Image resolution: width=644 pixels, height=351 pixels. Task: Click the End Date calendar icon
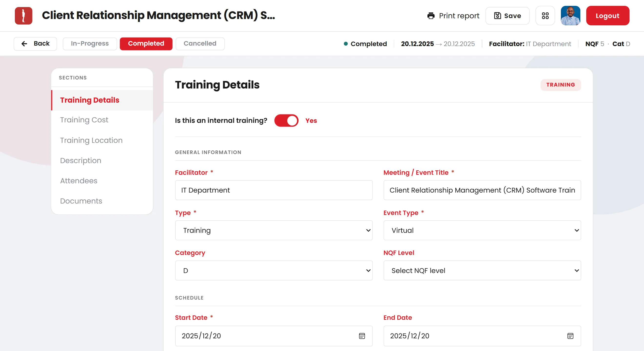point(570,336)
